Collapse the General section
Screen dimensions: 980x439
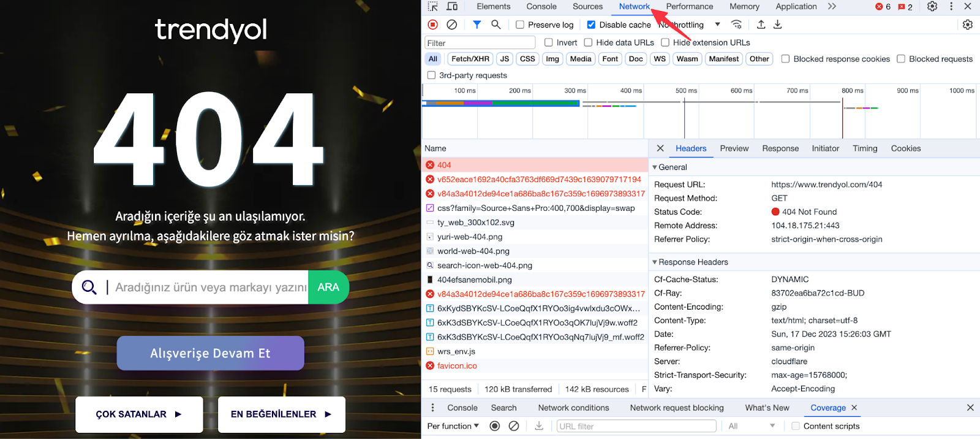click(655, 167)
